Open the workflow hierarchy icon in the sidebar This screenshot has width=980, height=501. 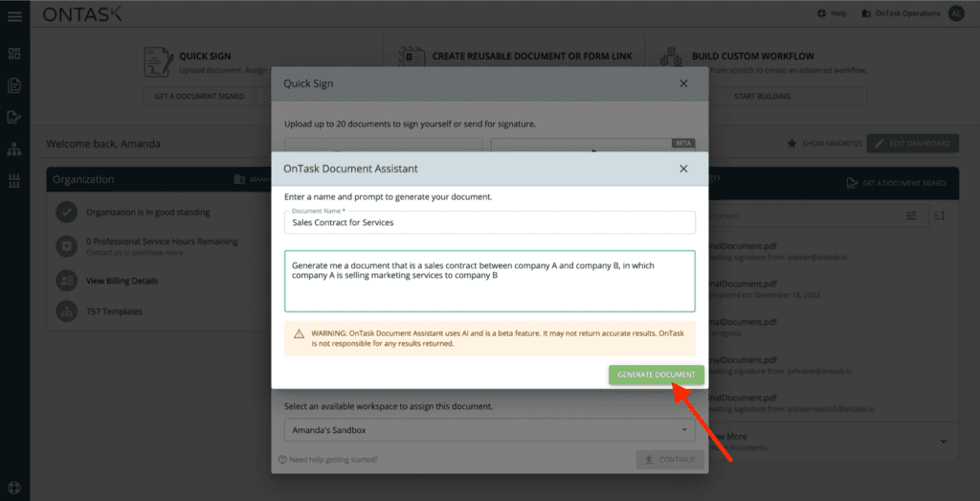coord(14,148)
